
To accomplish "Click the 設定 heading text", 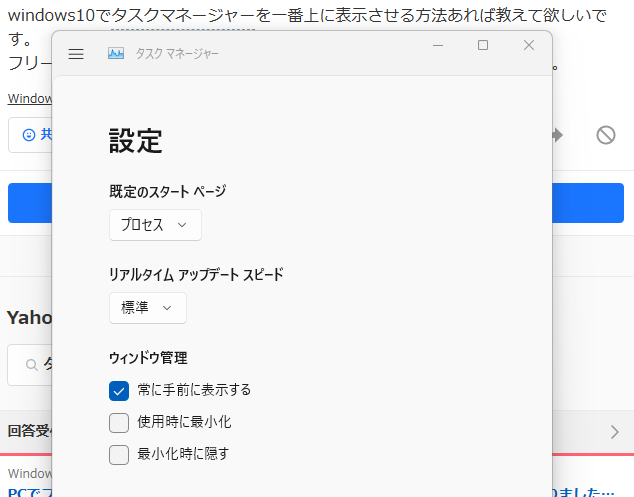I will click(x=135, y=141).
